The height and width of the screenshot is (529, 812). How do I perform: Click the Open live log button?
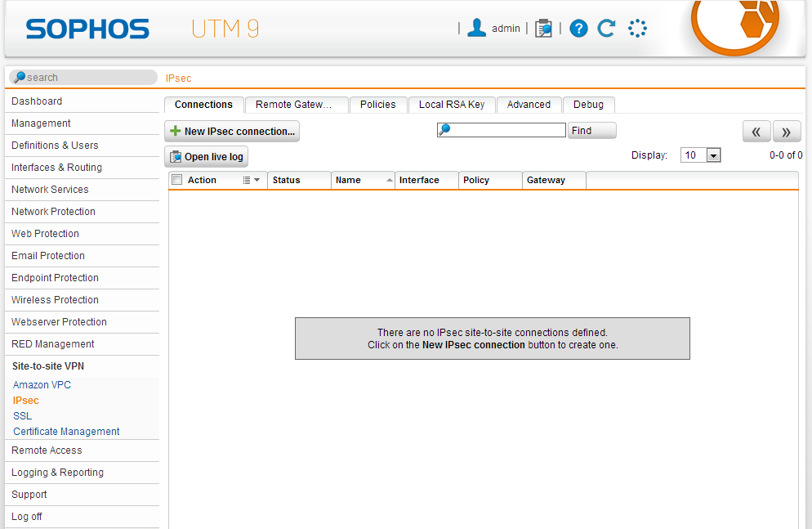206,156
